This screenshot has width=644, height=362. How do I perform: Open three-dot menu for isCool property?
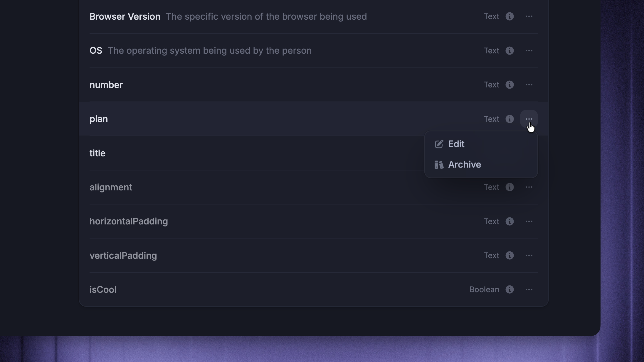[529, 290]
